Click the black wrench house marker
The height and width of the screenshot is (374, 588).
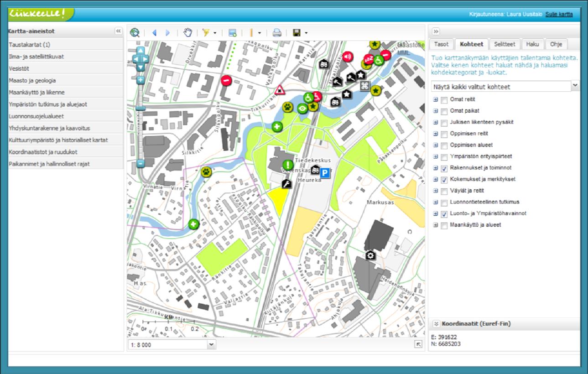287,184
